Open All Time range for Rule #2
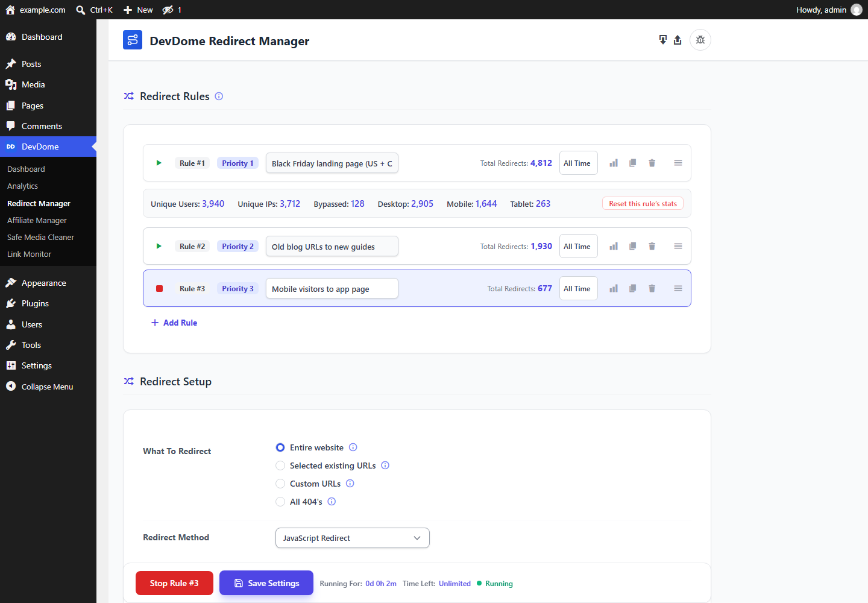Viewport: 868px width, 603px height. tap(579, 246)
